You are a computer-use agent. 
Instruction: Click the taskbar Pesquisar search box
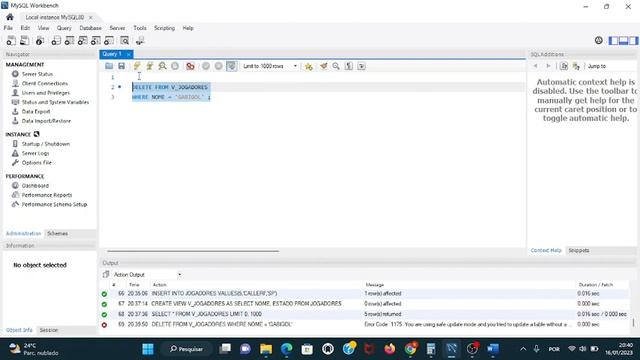(187, 349)
